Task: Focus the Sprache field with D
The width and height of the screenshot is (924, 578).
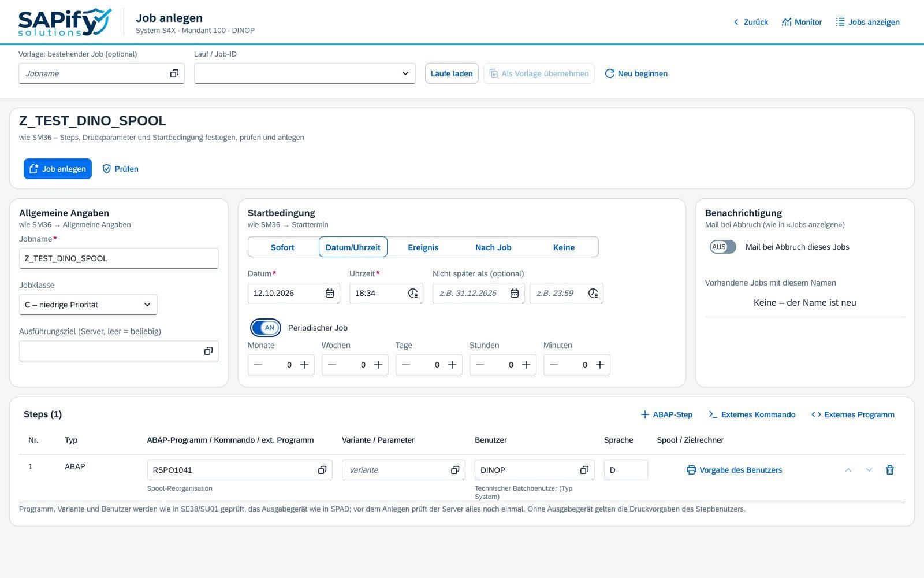Action: (626, 470)
